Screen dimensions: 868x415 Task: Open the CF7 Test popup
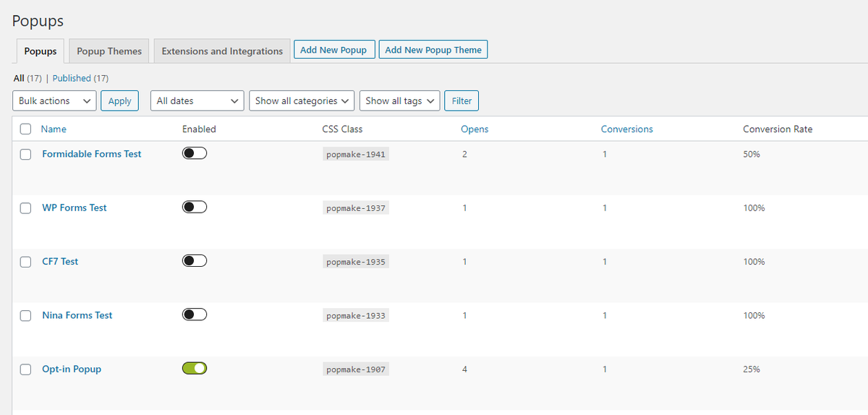coord(60,262)
